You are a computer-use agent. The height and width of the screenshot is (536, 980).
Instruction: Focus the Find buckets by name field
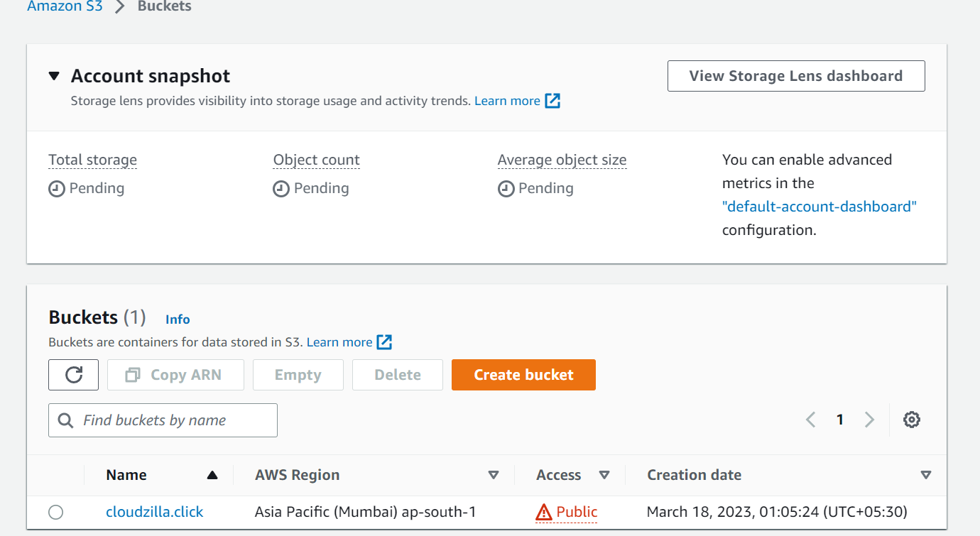coord(163,420)
